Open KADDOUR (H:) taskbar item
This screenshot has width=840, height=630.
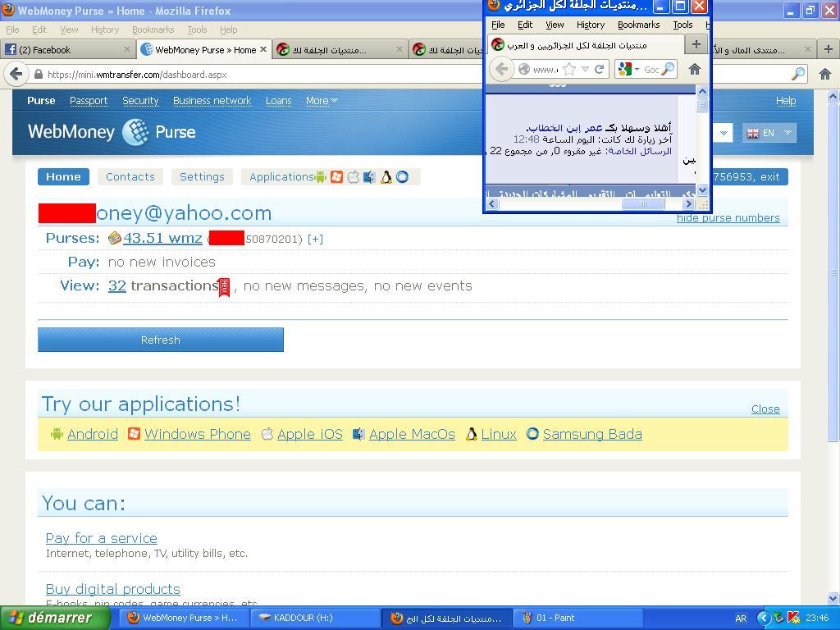(x=315, y=618)
